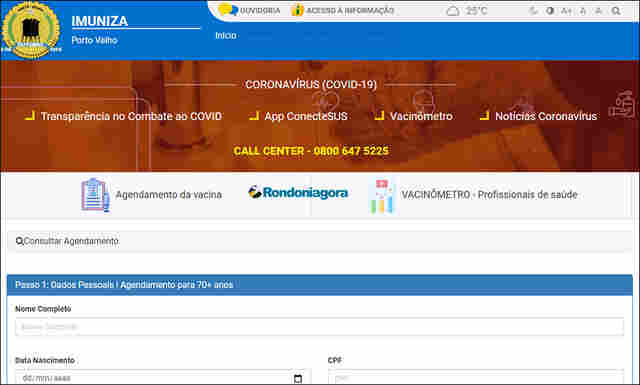Click the Porto Velho municipal crest logo
The image size is (640, 385).
pos(31,30)
